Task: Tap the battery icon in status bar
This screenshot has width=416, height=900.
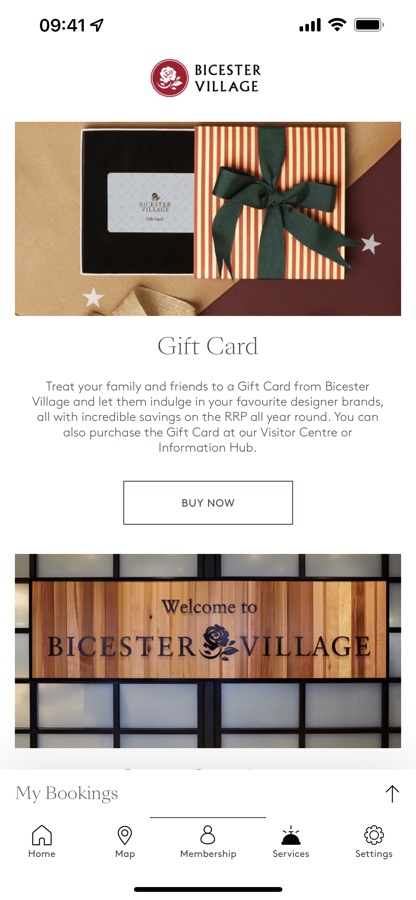Action: (369, 25)
